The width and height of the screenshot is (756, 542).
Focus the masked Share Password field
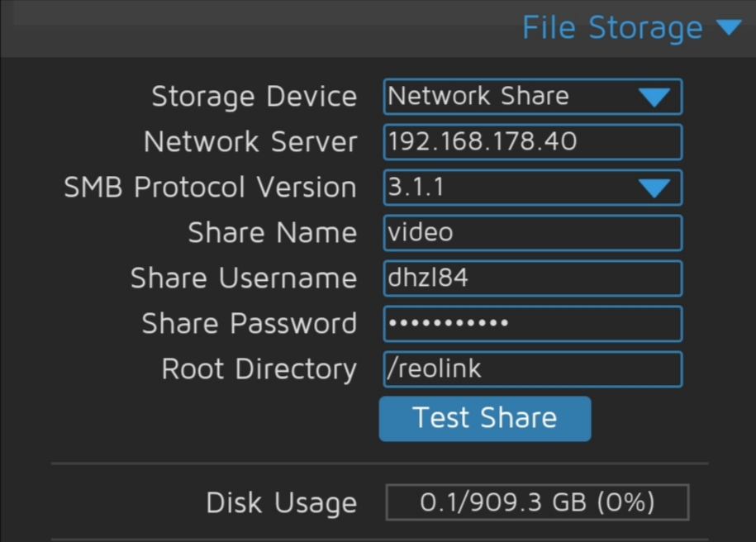click(x=533, y=324)
